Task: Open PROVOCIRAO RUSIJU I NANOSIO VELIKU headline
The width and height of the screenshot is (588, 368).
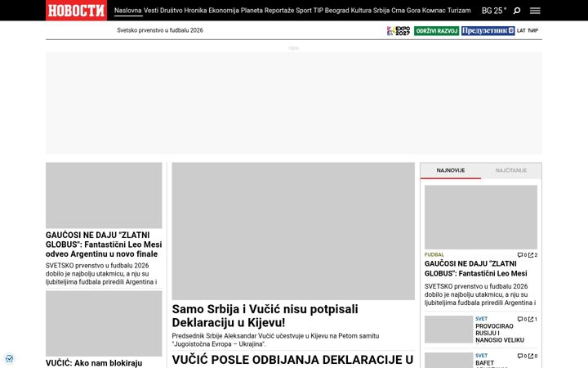Action: pos(500,333)
